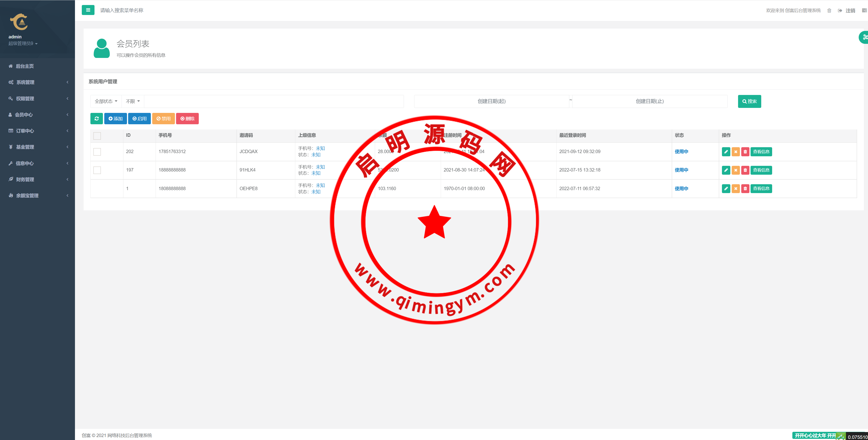Click edit pencil icon for member 202

point(726,152)
